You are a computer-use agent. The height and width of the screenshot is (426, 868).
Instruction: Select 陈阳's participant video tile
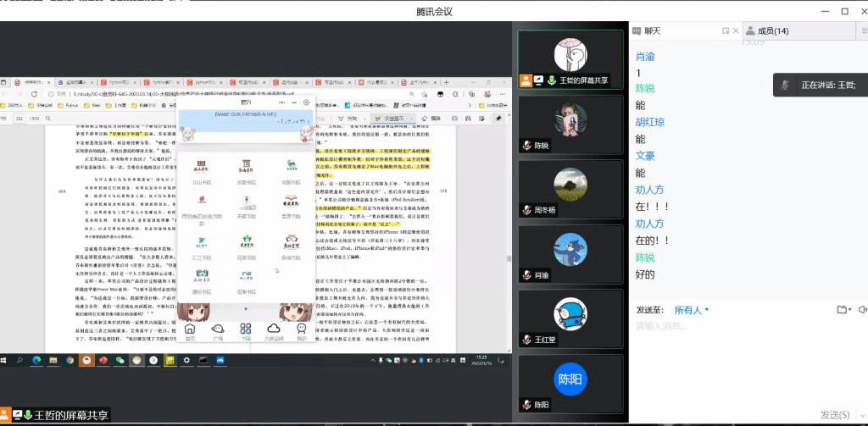[x=570, y=383]
